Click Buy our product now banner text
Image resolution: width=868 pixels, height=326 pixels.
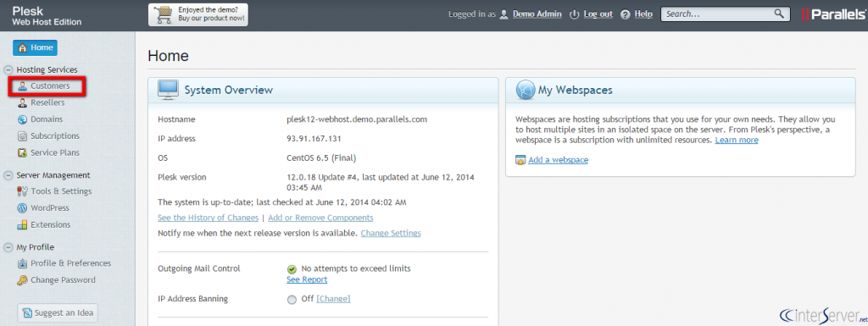pyautogui.click(x=211, y=19)
